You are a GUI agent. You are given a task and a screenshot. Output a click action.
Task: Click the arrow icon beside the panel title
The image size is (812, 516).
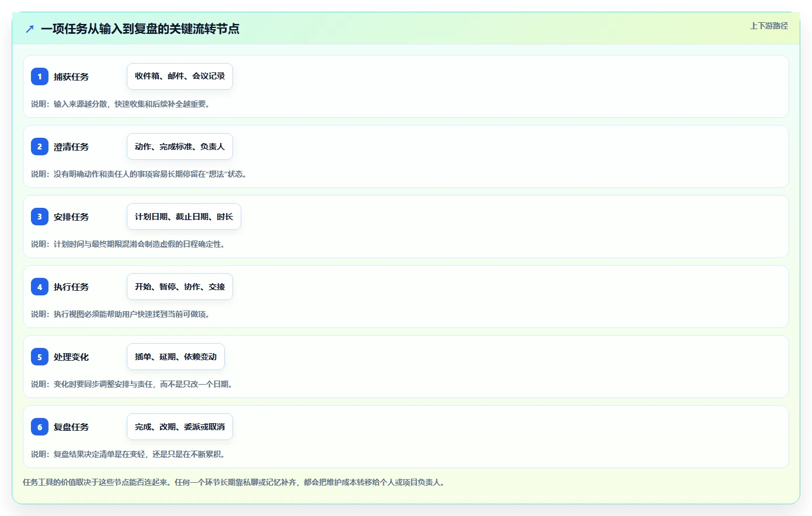(x=30, y=29)
